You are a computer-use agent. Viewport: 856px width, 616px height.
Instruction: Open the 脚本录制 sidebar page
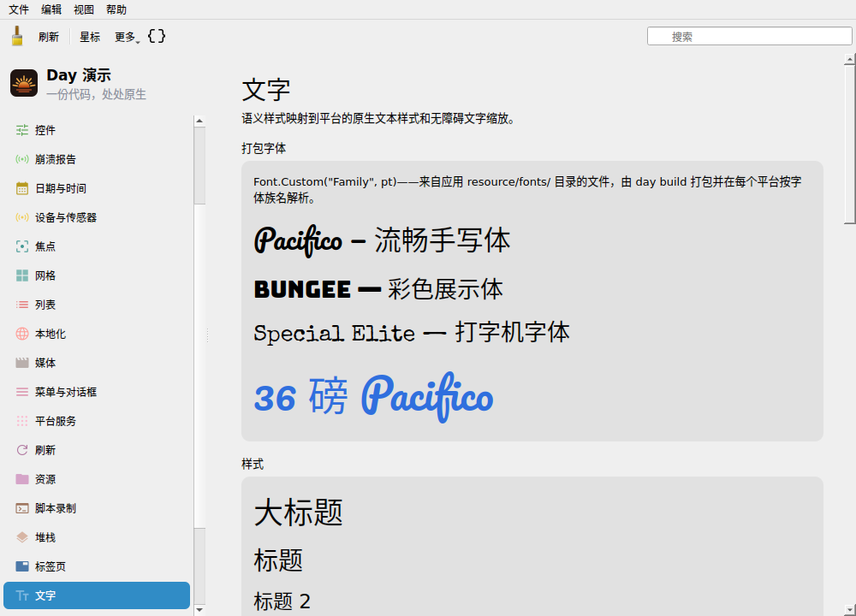point(97,508)
